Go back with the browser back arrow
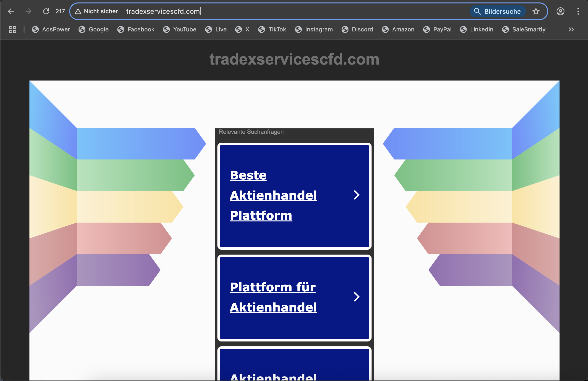 (11, 11)
